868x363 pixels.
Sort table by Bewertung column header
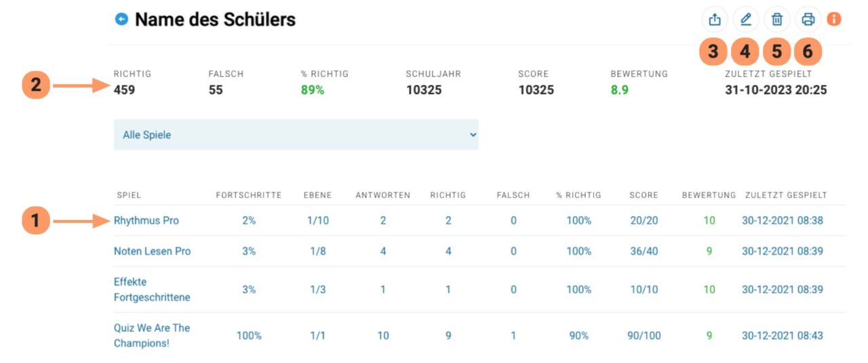point(709,195)
